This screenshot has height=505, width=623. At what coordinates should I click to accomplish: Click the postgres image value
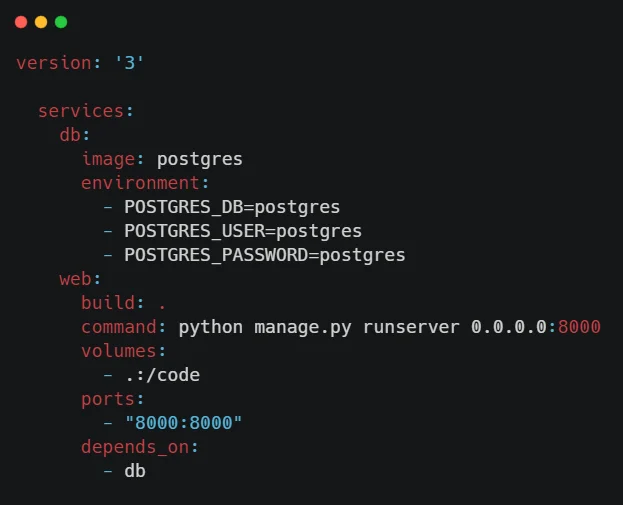pyautogui.click(x=200, y=159)
